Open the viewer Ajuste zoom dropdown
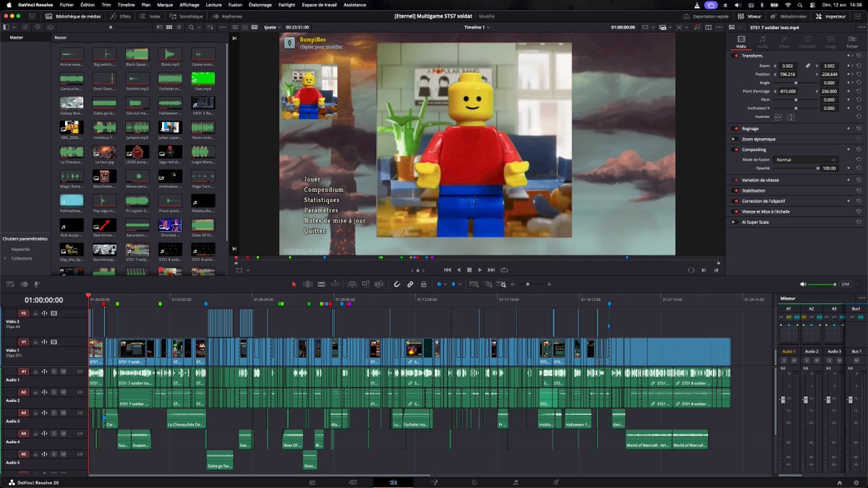868x488 pixels. click(272, 27)
